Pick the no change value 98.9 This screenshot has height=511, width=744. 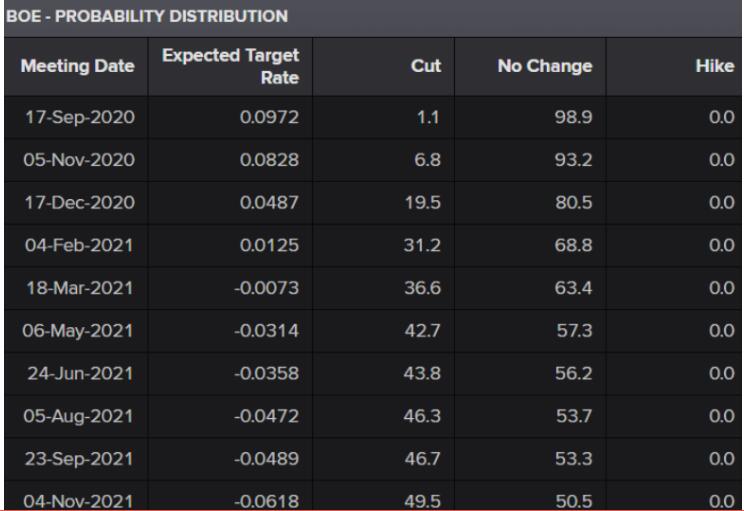574,117
